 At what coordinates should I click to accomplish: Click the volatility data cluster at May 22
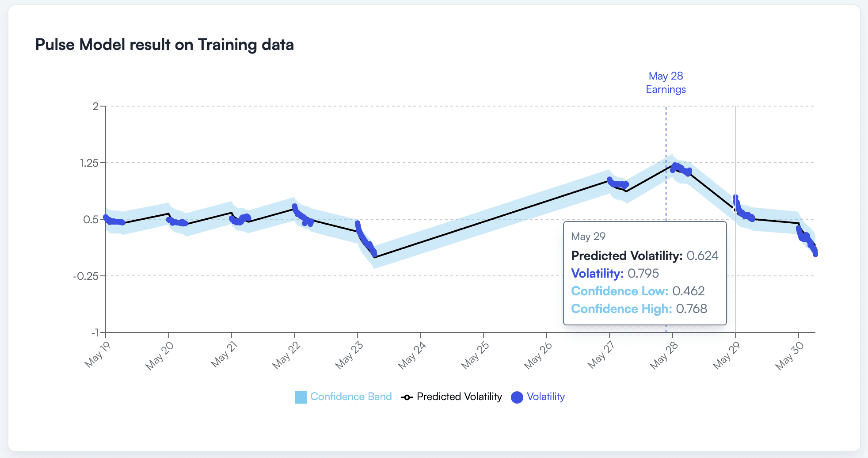303,215
